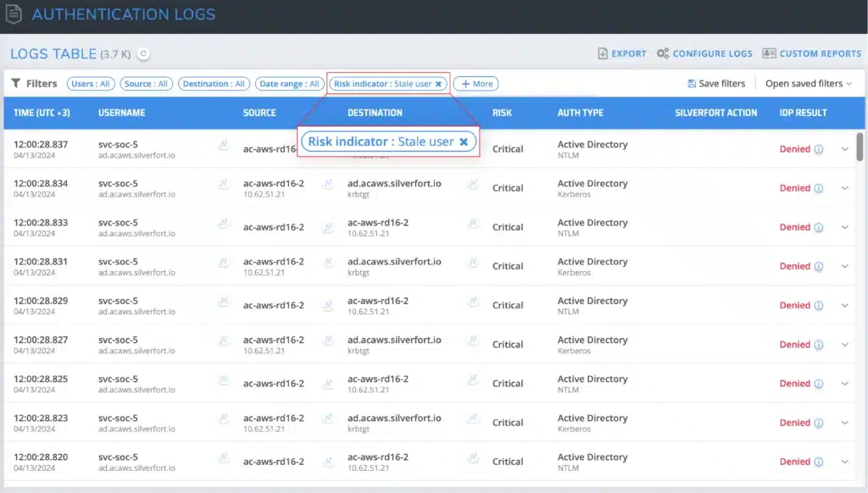
Task: Show Denied info icon for 12:00:28.823 row
Action: [819, 423]
